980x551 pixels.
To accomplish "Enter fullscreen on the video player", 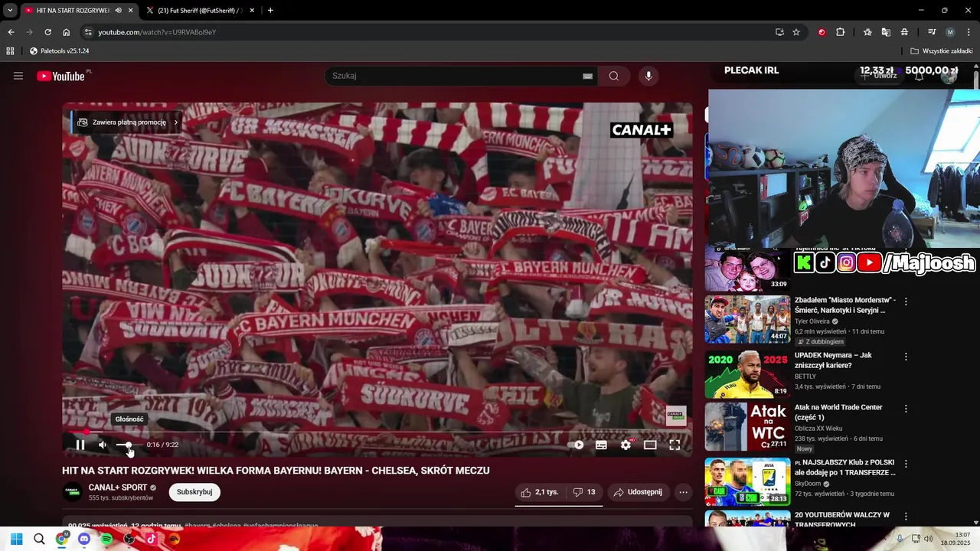I will tap(675, 445).
